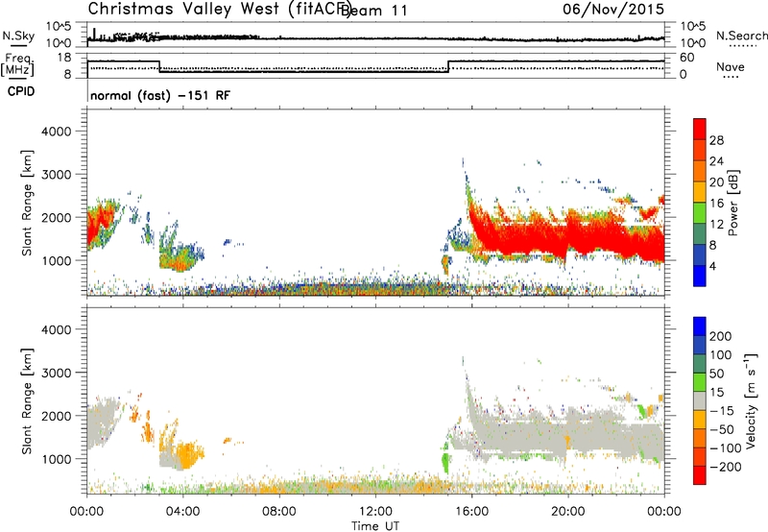
Task: Click the 200 label on Velocity color bar
Action: point(721,336)
